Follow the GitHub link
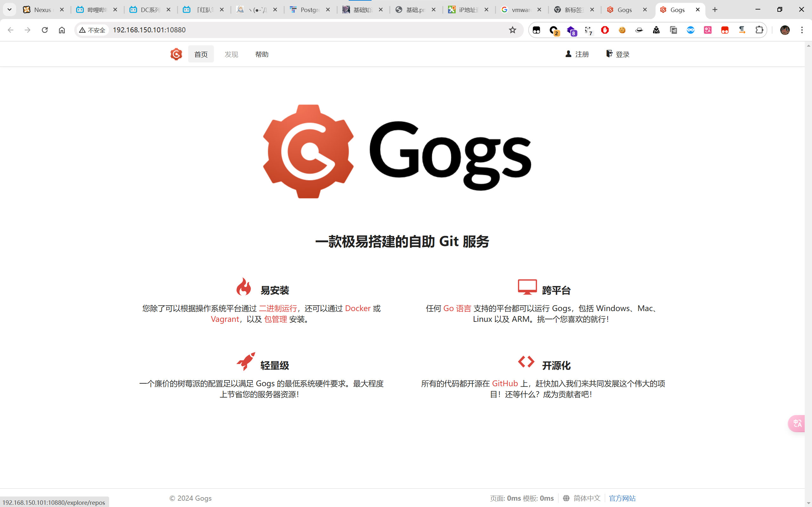The height and width of the screenshot is (507, 812). pos(505,383)
